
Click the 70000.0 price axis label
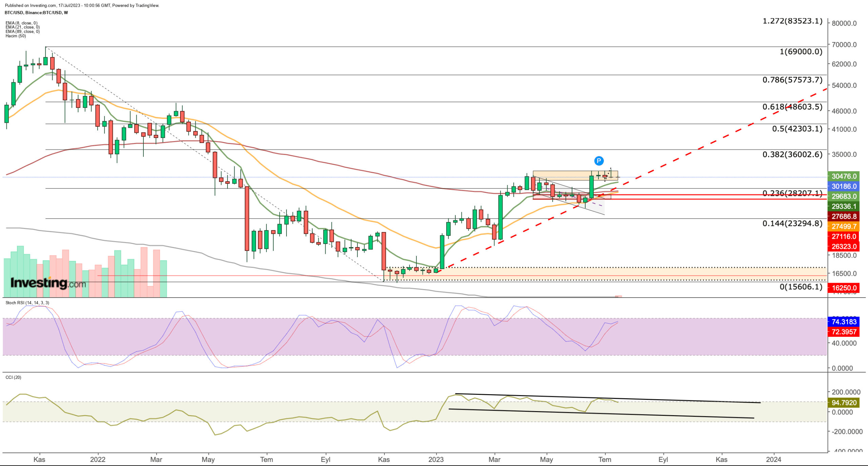click(x=844, y=45)
